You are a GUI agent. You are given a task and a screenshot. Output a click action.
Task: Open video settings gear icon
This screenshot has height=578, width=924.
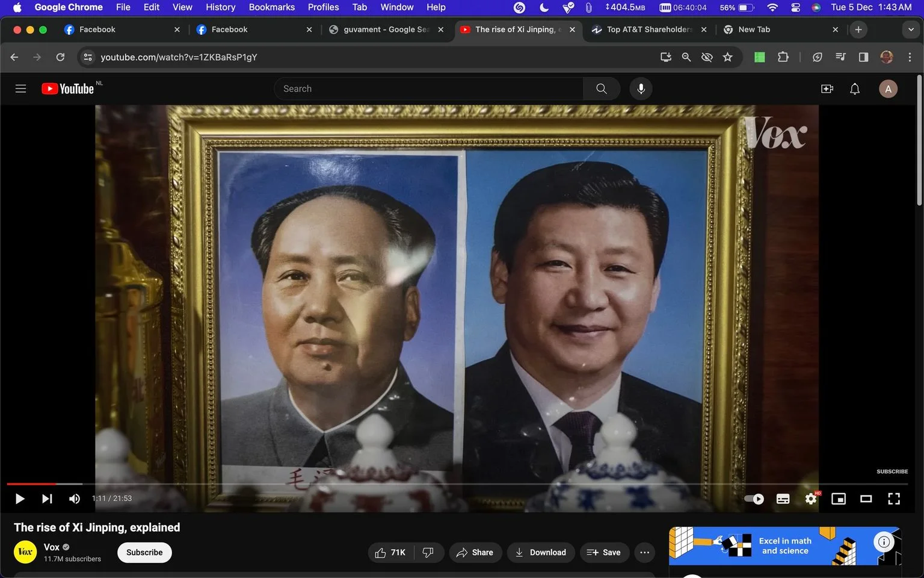[x=811, y=499]
